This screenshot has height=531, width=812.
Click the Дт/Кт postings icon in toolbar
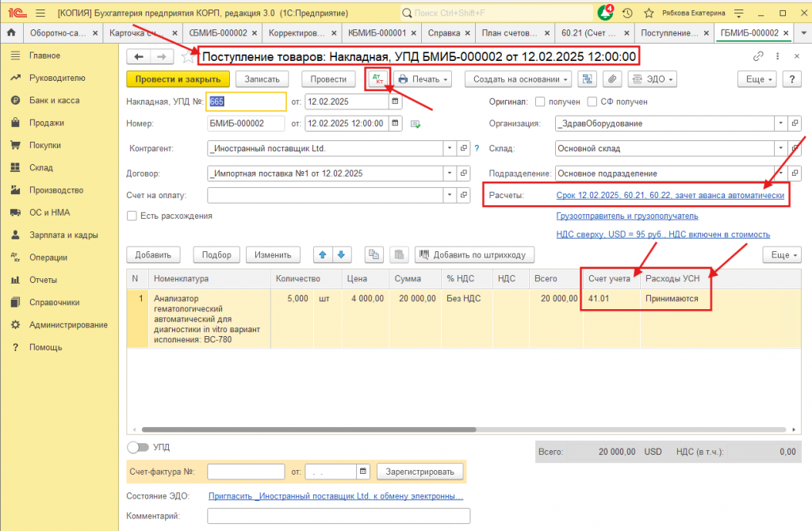(377, 79)
